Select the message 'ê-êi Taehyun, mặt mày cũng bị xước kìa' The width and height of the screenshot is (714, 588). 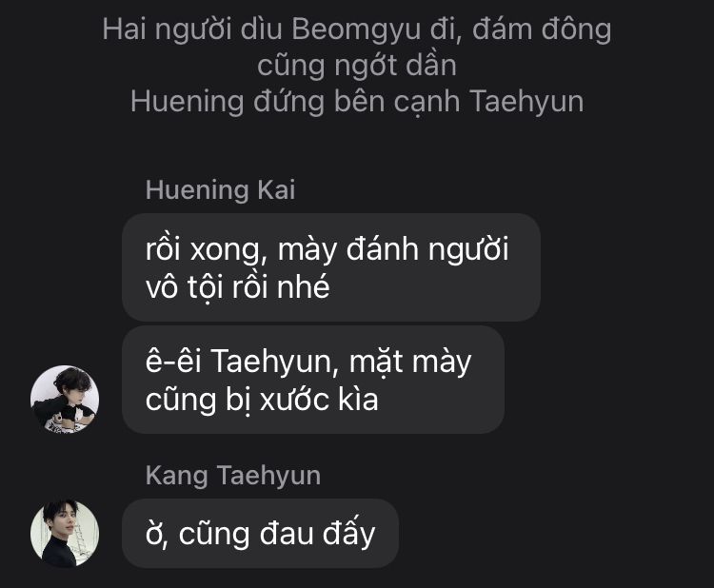click(313, 380)
